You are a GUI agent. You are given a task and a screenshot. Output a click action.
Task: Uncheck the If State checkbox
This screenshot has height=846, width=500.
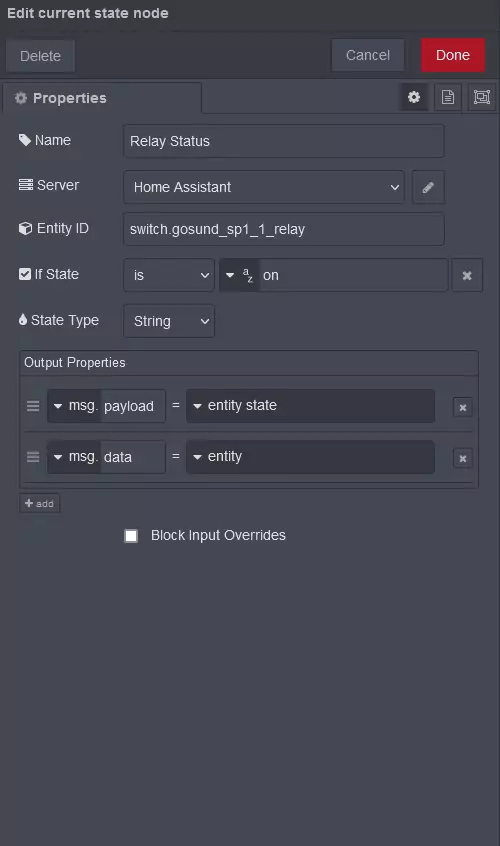tap(25, 274)
